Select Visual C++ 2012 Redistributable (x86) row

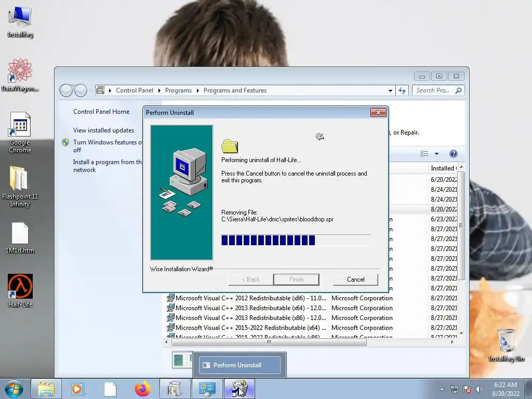pyautogui.click(x=312, y=298)
